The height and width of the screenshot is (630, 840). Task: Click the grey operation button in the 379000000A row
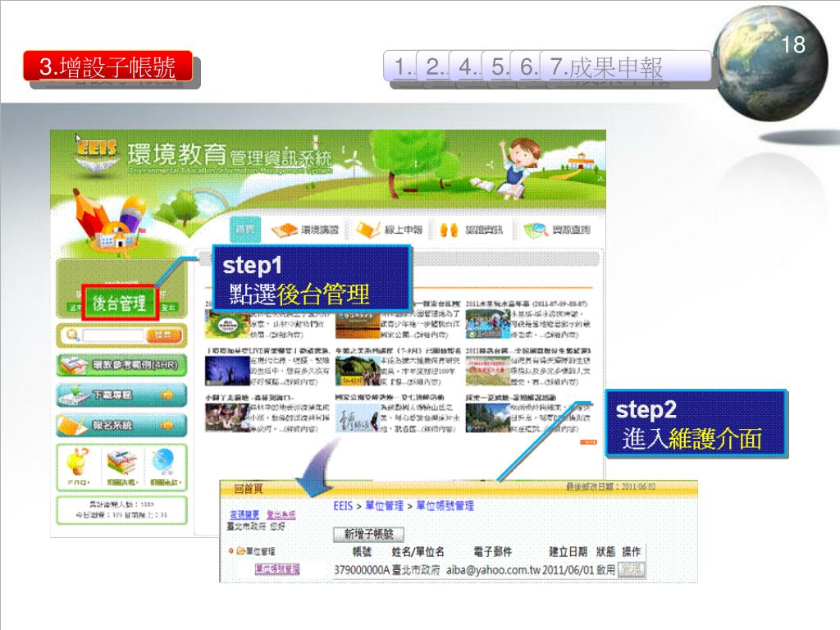(x=631, y=569)
